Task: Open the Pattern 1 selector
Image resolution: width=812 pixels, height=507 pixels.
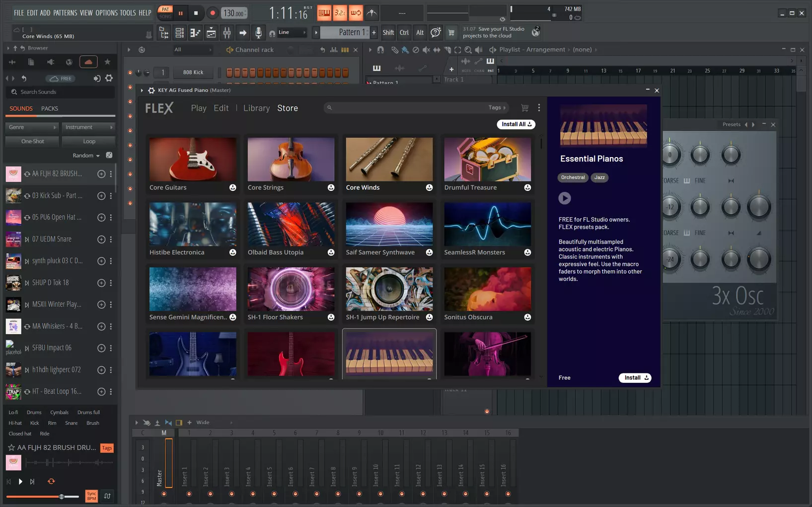Action: [x=345, y=32]
